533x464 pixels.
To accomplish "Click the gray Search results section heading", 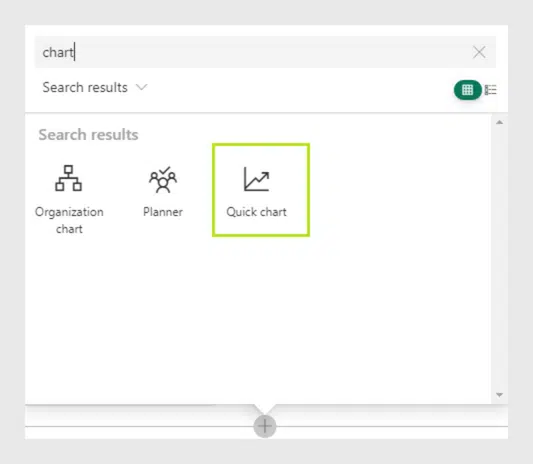I will (88, 135).
